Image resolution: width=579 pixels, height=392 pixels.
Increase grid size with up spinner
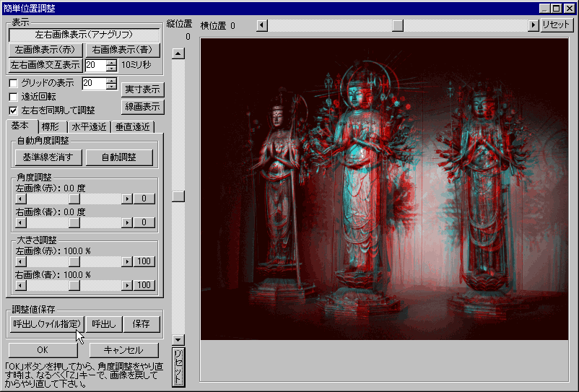(x=111, y=80)
